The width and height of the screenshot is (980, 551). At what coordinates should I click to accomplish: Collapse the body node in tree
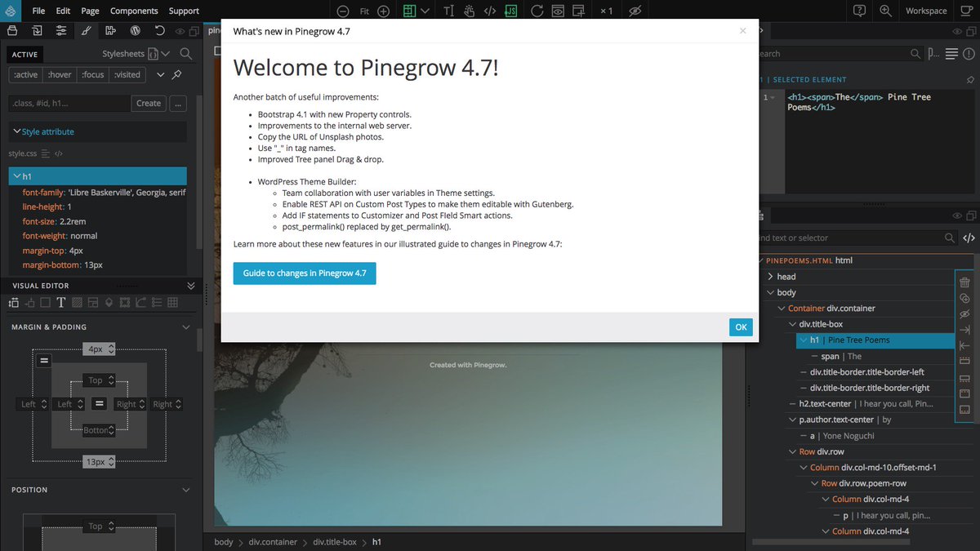coord(770,292)
